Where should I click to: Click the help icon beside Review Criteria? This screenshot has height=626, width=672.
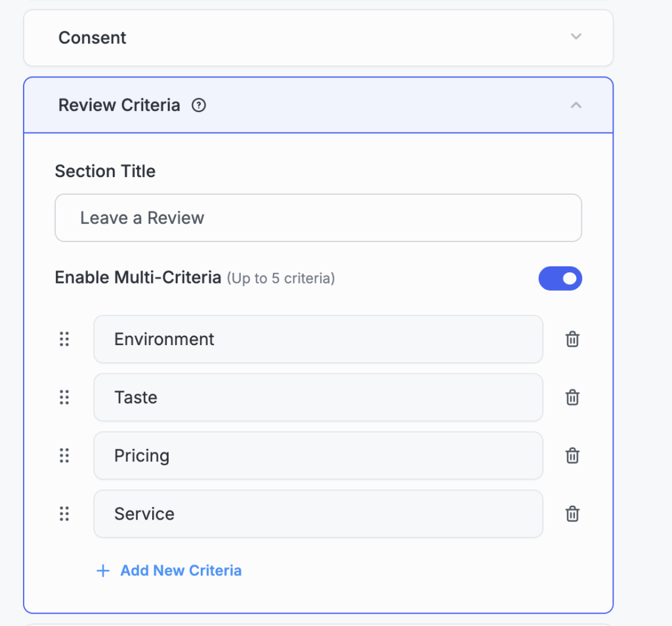[198, 105]
